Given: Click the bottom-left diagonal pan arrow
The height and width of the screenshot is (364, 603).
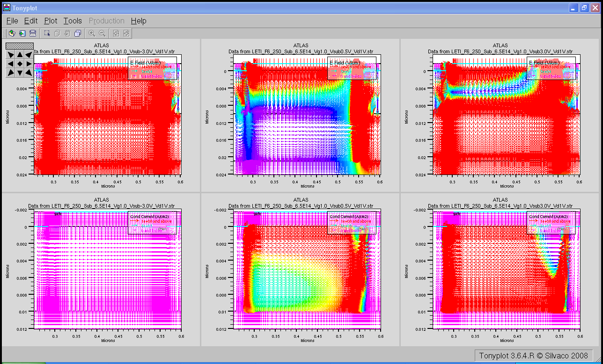Looking at the screenshot, I should point(10,73).
